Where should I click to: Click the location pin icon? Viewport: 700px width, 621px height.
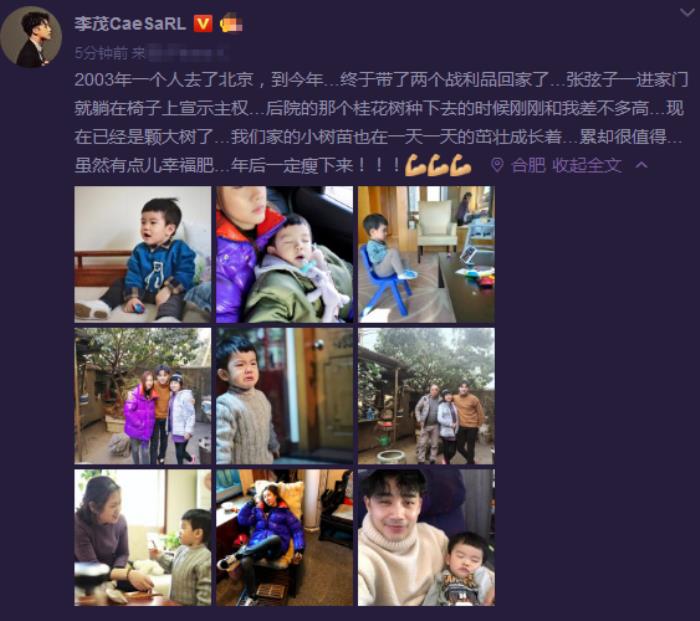[x=497, y=165]
